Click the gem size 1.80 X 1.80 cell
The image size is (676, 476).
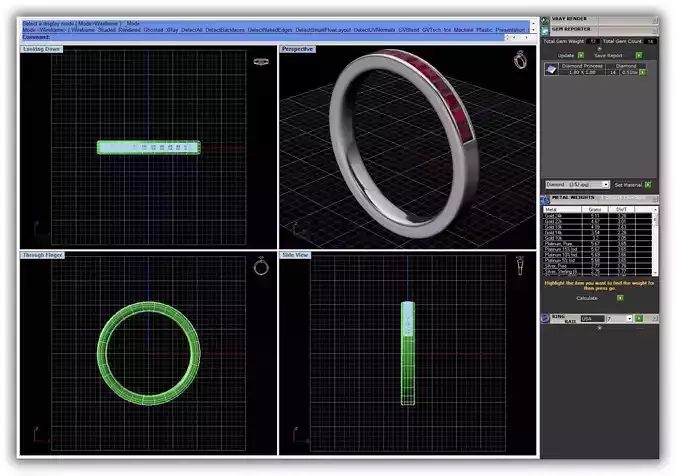582,72
